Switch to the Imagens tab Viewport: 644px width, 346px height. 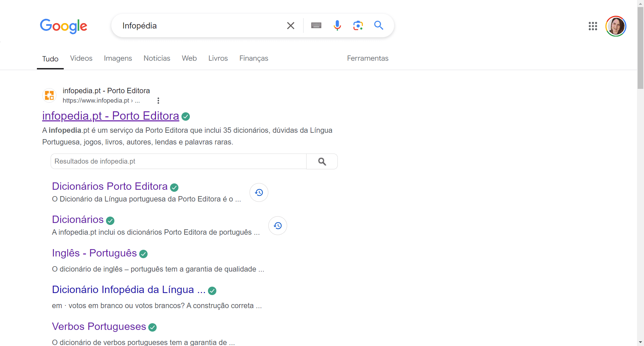pos(118,58)
